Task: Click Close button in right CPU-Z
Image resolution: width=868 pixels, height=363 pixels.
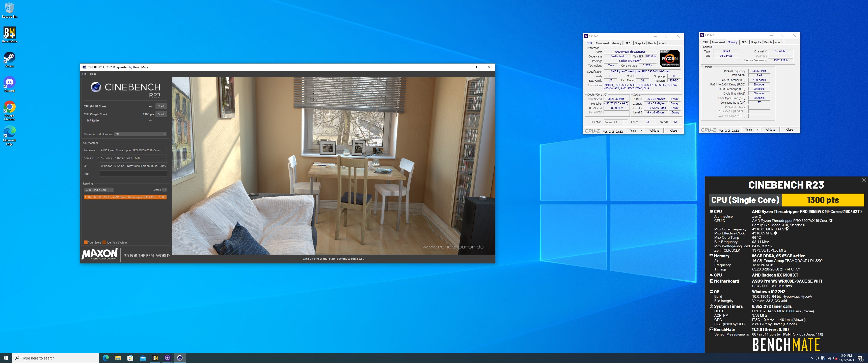Action: (x=790, y=130)
